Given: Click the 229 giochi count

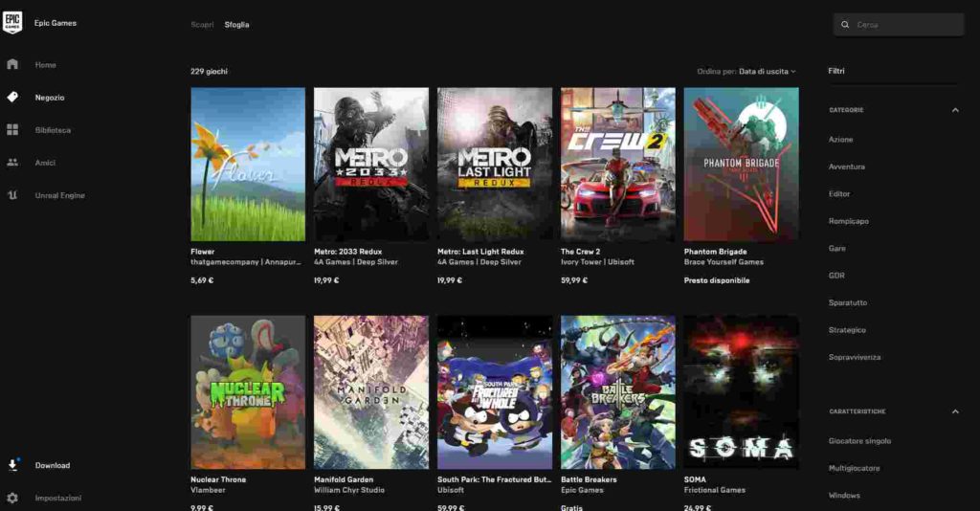Looking at the screenshot, I should point(209,71).
